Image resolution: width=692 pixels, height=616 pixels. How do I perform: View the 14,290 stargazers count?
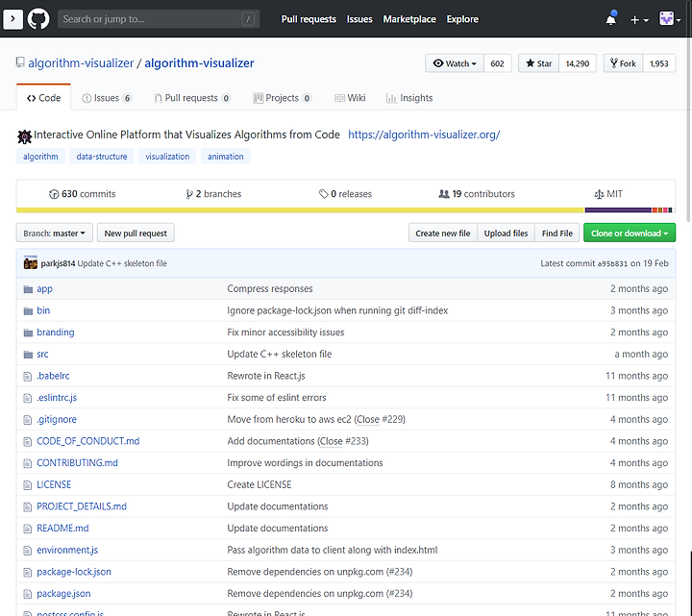(578, 63)
